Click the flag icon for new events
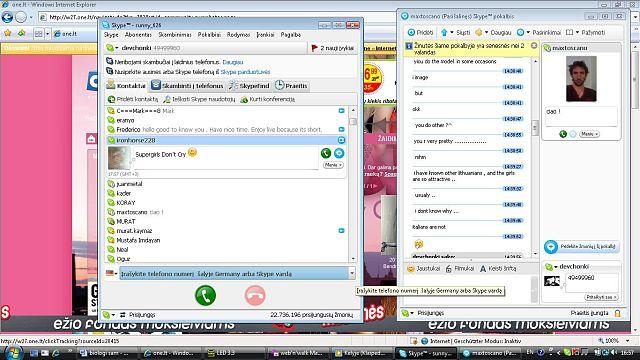The width and height of the screenshot is (640, 360). (x=314, y=48)
